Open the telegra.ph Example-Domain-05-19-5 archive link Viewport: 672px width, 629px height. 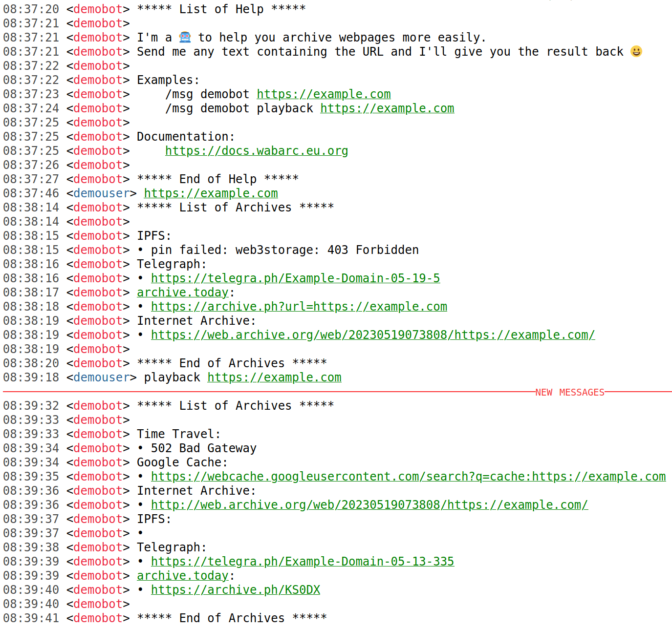295,278
